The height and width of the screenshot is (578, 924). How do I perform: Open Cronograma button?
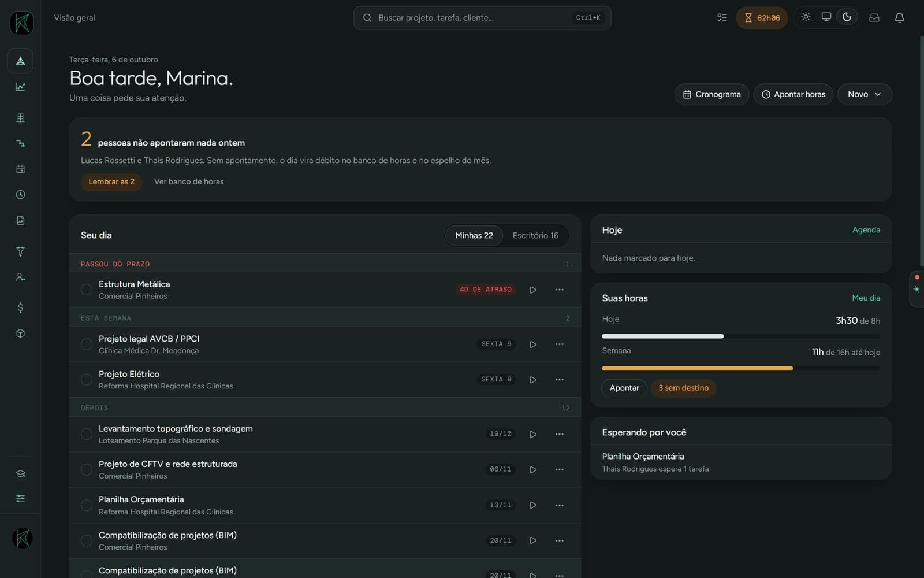(x=711, y=94)
